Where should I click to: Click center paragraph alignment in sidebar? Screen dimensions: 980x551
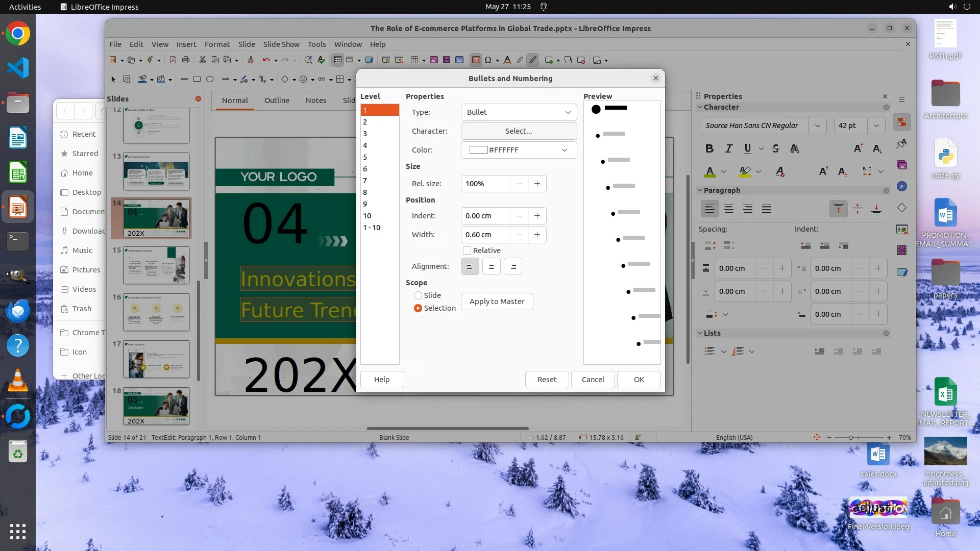728,209
